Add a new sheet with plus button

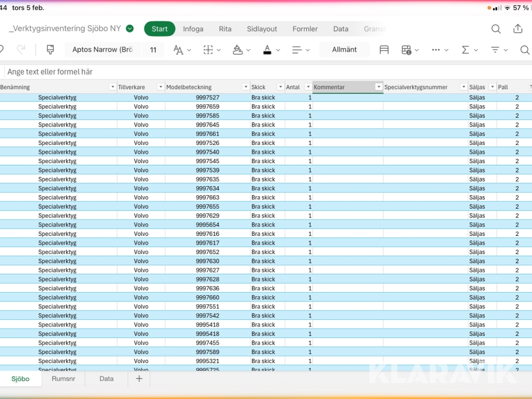pos(139,379)
